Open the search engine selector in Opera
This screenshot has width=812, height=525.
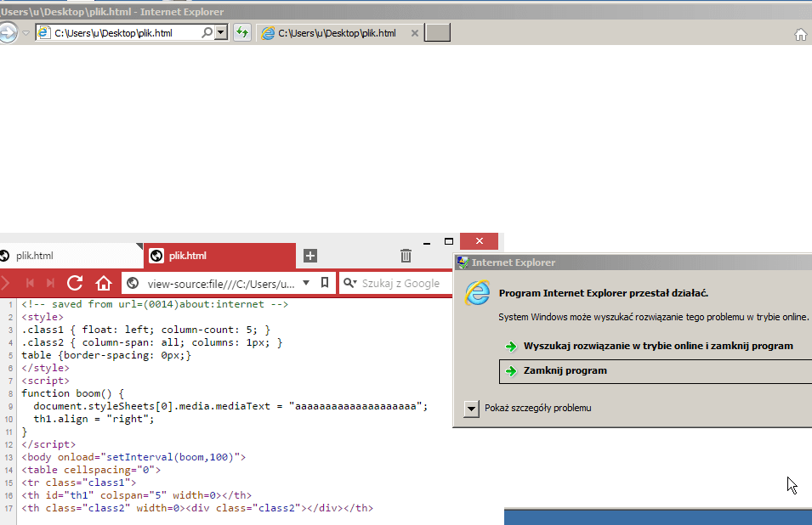pyautogui.click(x=350, y=283)
